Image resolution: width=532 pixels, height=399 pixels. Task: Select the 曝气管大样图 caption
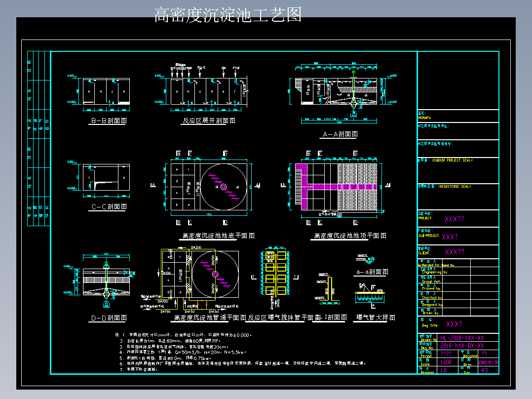(376, 318)
